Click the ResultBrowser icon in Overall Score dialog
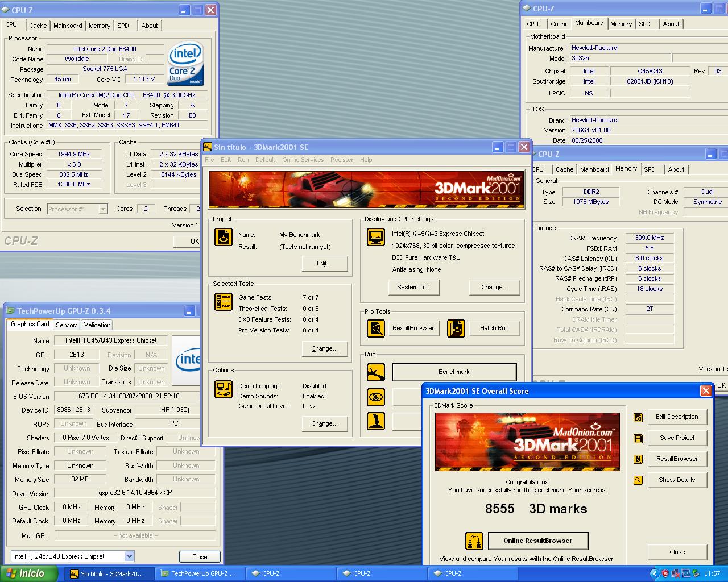 click(638, 459)
